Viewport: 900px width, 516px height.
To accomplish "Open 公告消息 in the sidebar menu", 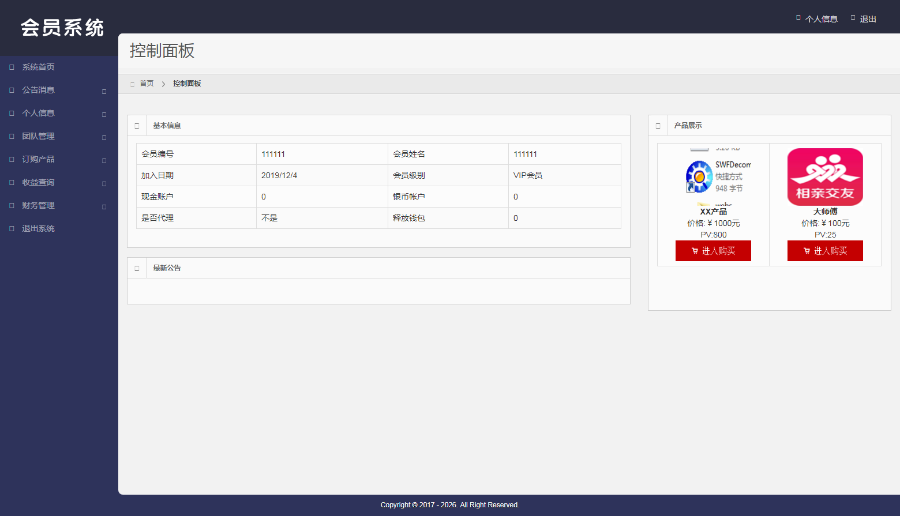I will pos(38,90).
